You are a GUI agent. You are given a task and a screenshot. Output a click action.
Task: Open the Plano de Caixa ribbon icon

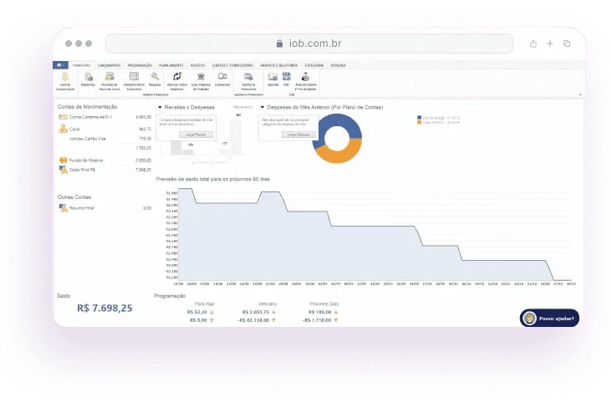click(110, 77)
